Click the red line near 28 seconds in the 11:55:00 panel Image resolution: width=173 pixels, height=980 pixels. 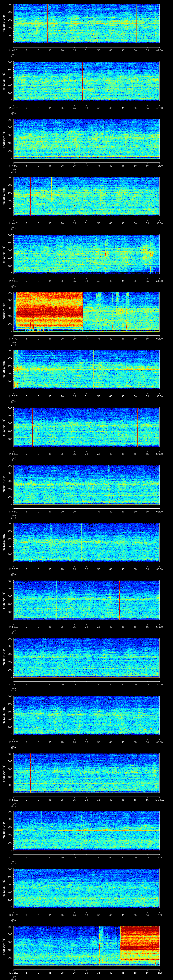[82, 542]
